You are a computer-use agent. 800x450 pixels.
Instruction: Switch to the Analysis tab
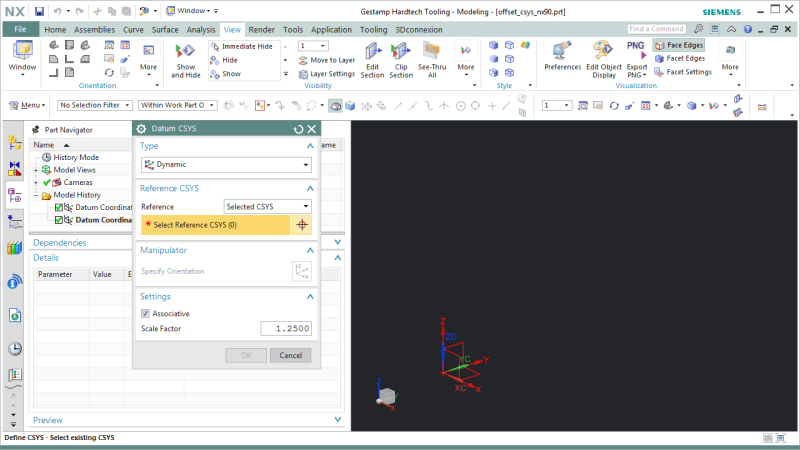pos(201,30)
